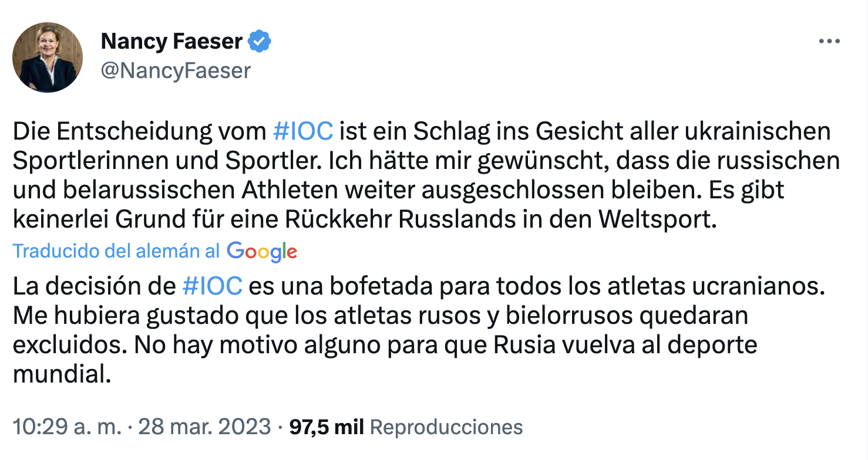The image size is (868, 460).
Task: Open Nancy Faeser's profile picture
Action: (48, 58)
